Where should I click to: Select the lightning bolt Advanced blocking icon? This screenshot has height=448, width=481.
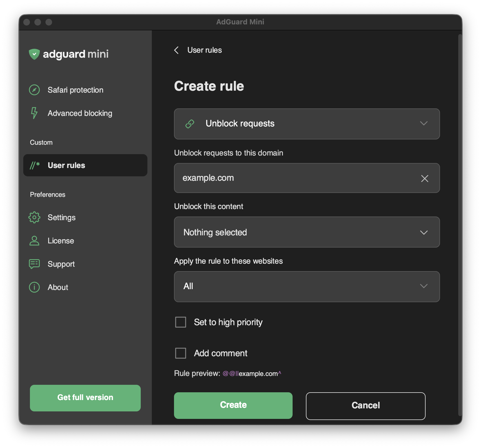pyautogui.click(x=34, y=113)
